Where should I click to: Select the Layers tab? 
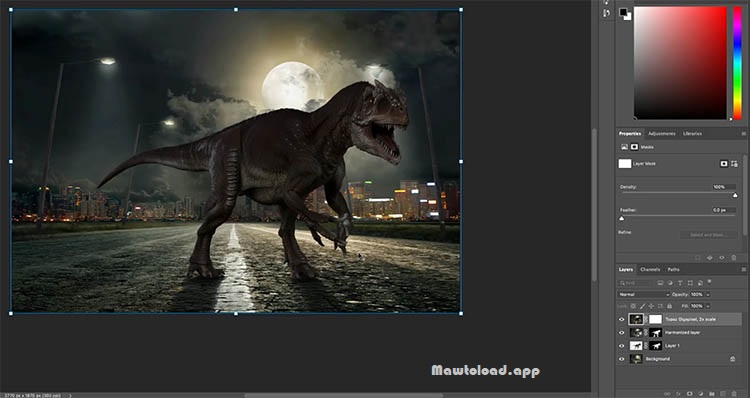point(626,269)
